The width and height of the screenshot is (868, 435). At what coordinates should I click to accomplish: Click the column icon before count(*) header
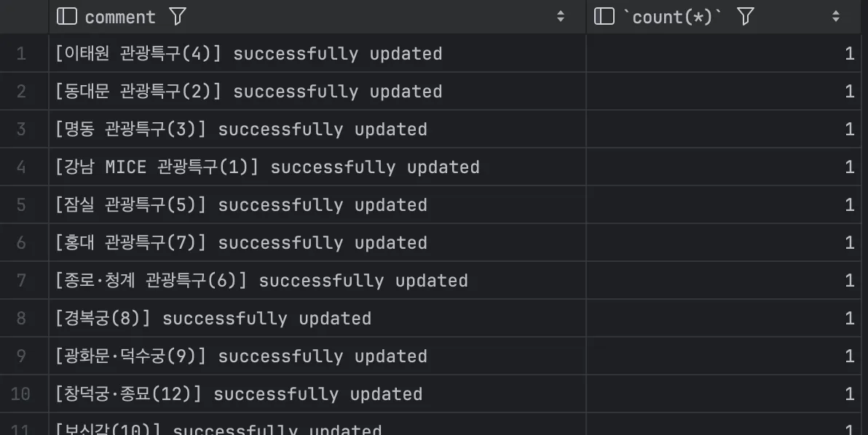[x=604, y=17]
